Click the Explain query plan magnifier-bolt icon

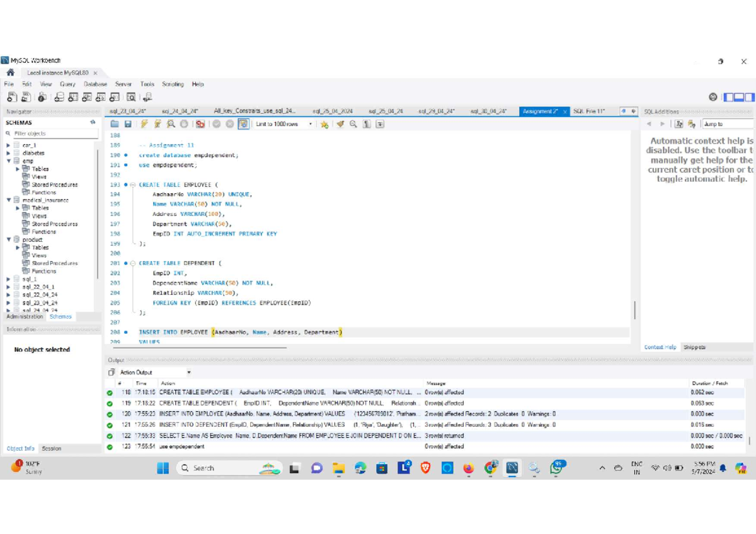coord(171,124)
